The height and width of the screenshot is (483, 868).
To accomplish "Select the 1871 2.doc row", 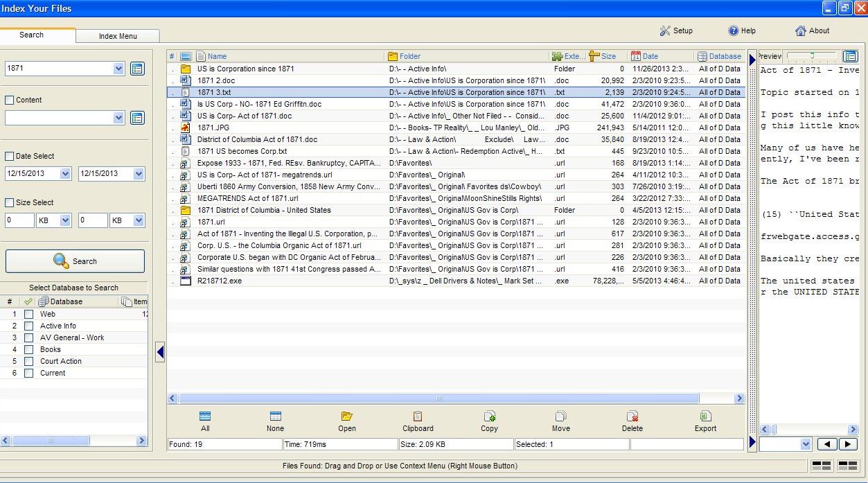I will (456, 80).
